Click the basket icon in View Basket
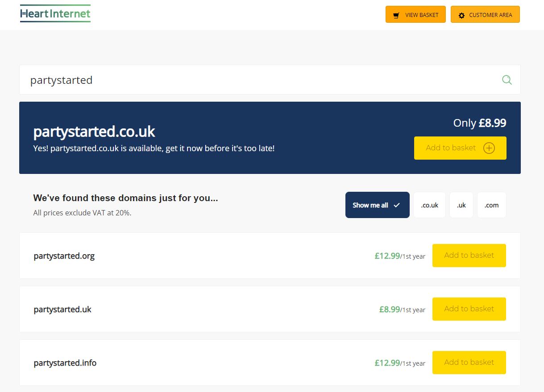This screenshot has width=544, height=392. pos(396,15)
